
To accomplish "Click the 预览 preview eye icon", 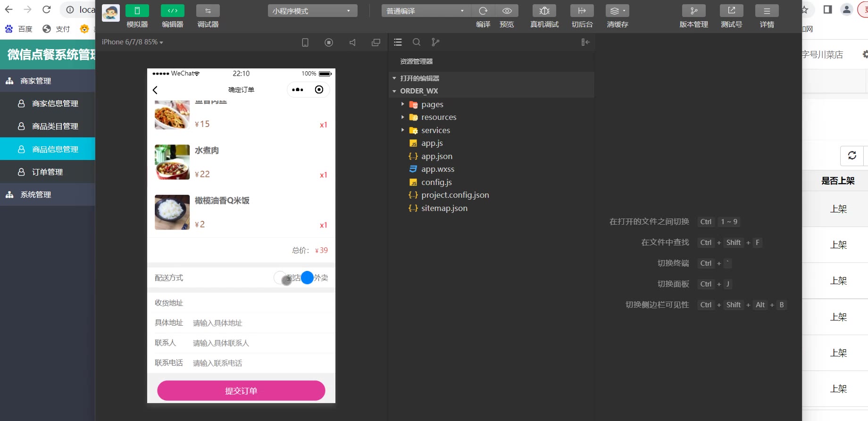I will [507, 11].
